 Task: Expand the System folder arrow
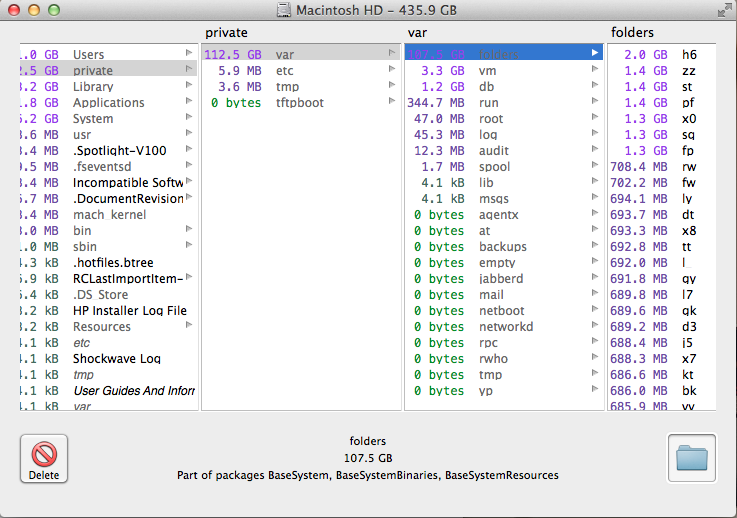pos(189,117)
